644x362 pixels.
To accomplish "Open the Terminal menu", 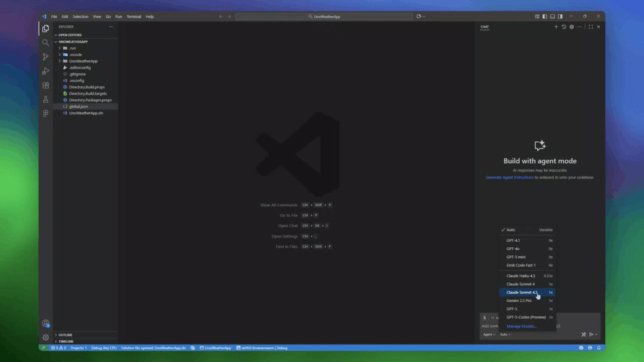I will coord(134,16).
